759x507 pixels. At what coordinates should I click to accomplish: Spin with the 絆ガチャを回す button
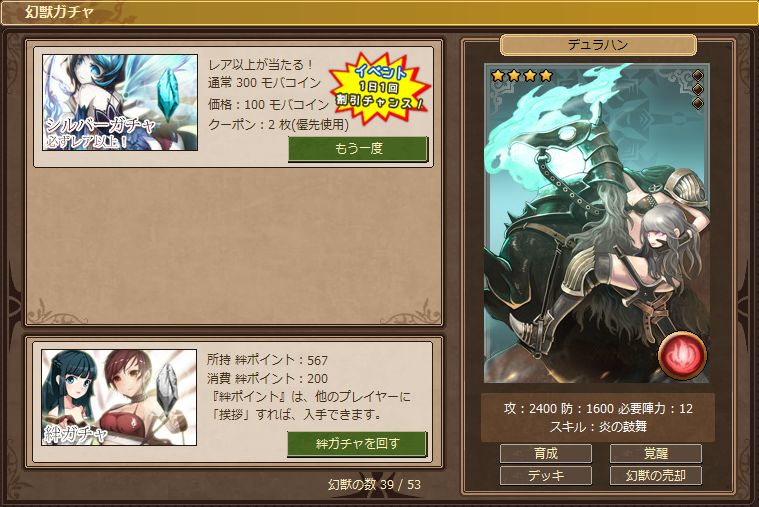tap(357, 444)
